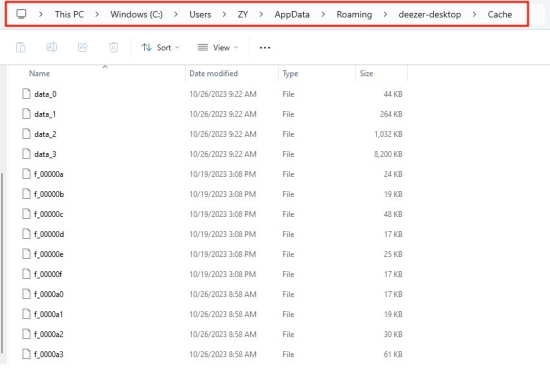This screenshot has width=550, height=372.
Task: Click file icon next to f_00000a
Action: point(26,174)
